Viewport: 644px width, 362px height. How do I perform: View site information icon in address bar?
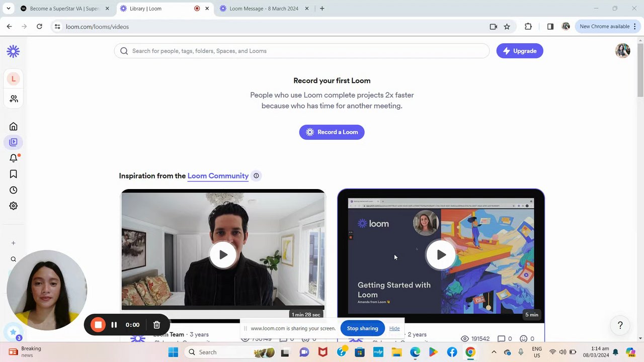(57, 27)
